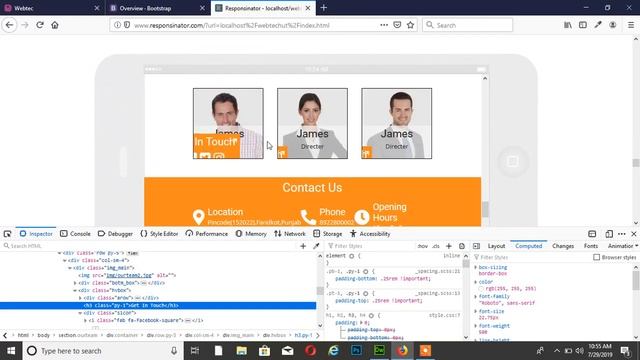Open page actions three-dot menu in address bar
This screenshot has width=640, height=360.
click(x=384, y=25)
